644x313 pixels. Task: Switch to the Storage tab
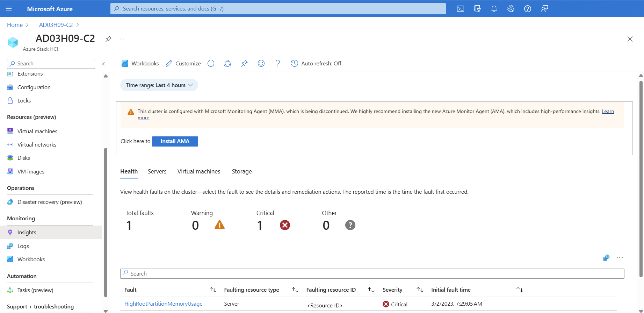point(242,172)
